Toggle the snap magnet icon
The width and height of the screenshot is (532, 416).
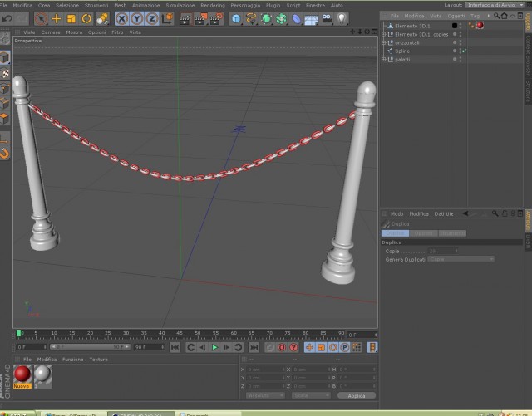(4, 154)
